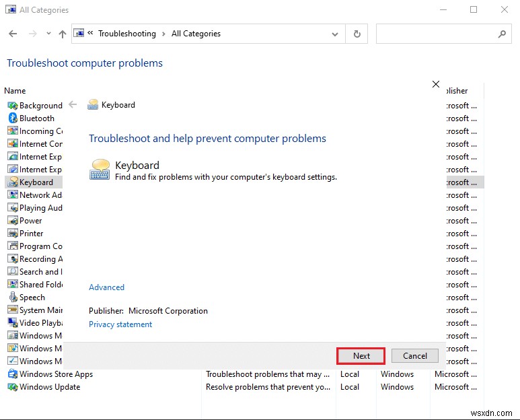Click the Recording Audio list icon
Image resolution: width=520 pixels, height=420 pixels.
(13, 258)
